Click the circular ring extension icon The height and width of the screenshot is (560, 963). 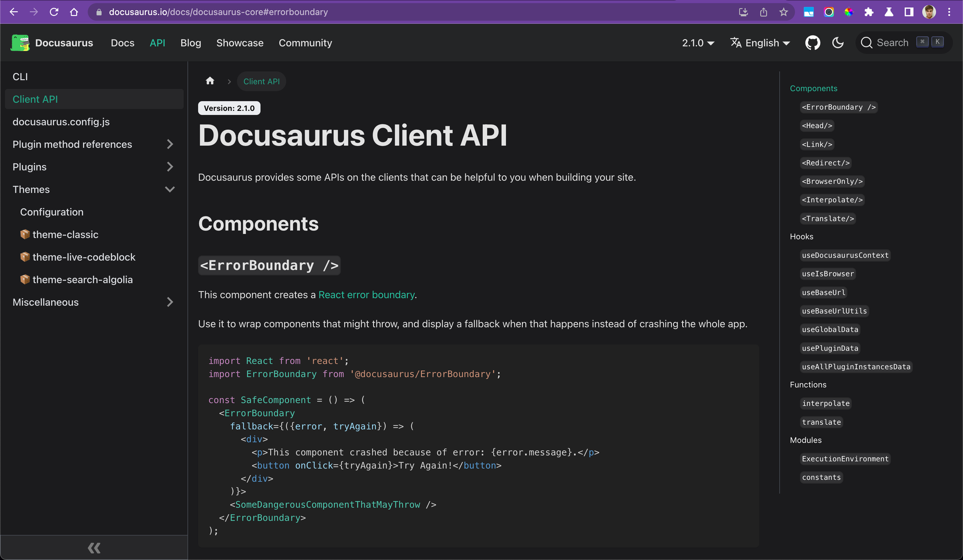coord(829,12)
